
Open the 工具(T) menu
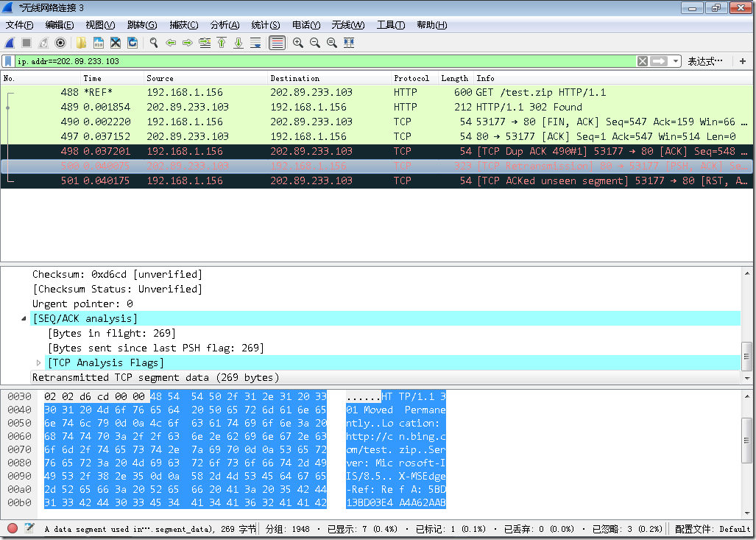[x=391, y=25]
